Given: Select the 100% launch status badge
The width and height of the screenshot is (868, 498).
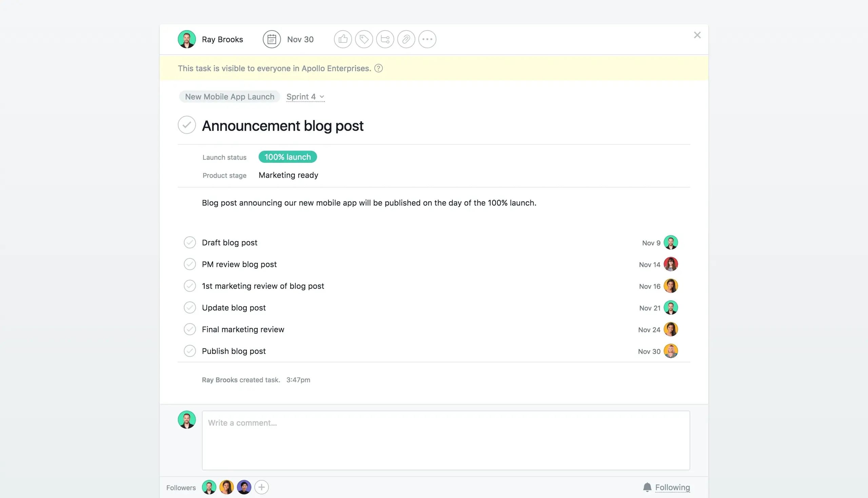Looking at the screenshot, I should point(287,157).
